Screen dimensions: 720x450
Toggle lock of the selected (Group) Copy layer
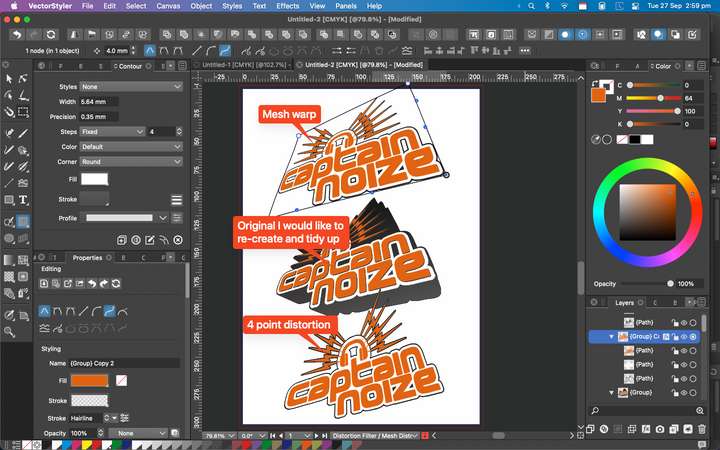pyautogui.click(x=675, y=337)
